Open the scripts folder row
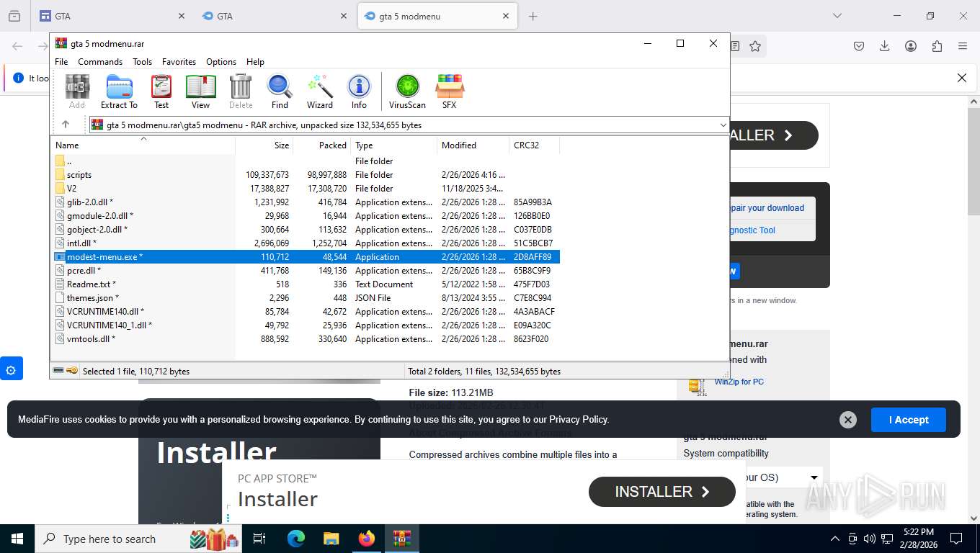The width and height of the screenshot is (980, 553). 306,175
